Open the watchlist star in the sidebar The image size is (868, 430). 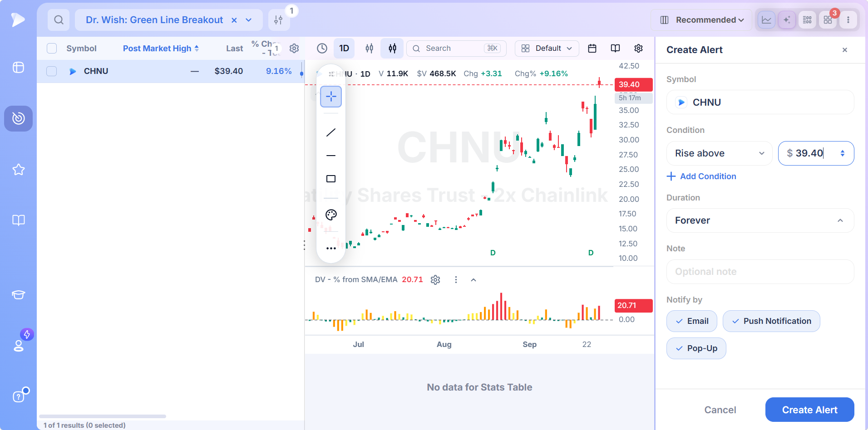click(x=18, y=170)
